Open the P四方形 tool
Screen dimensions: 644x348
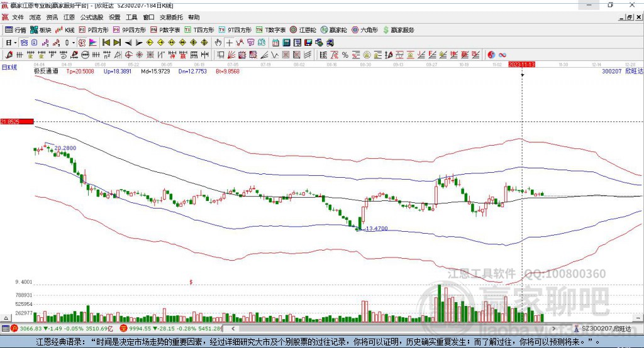click(94, 30)
